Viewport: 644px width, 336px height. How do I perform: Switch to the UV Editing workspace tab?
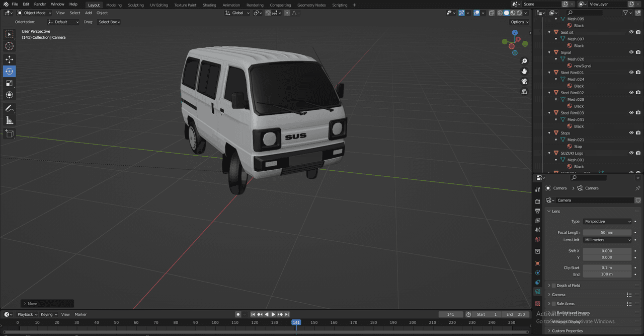pos(159,5)
